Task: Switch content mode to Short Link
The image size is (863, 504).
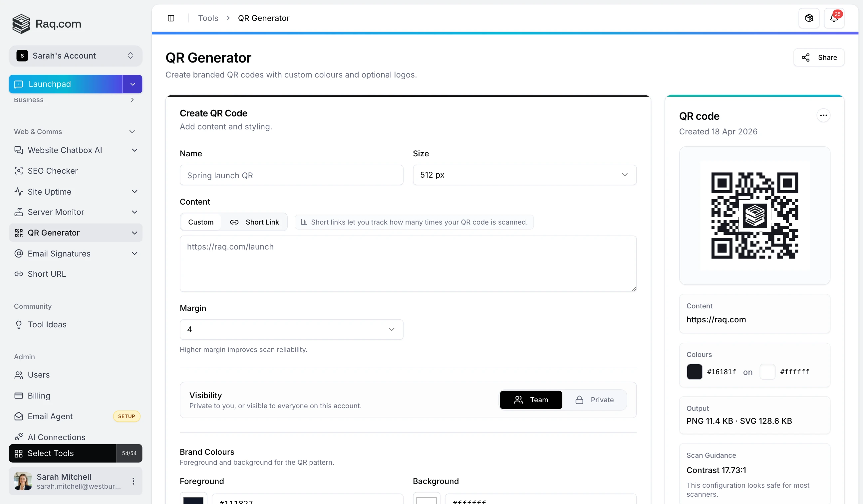Action: pyautogui.click(x=255, y=222)
